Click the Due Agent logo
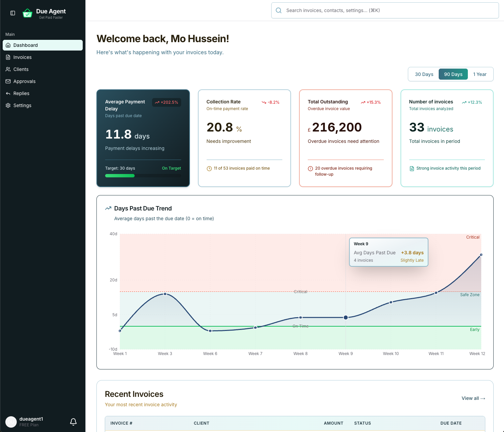 click(x=27, y=13)
